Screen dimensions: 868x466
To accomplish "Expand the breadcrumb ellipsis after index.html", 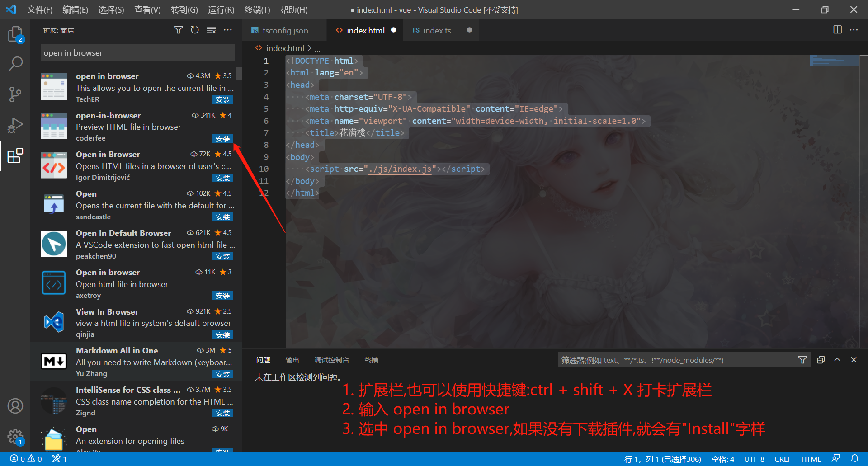I will tap(318, 48).
